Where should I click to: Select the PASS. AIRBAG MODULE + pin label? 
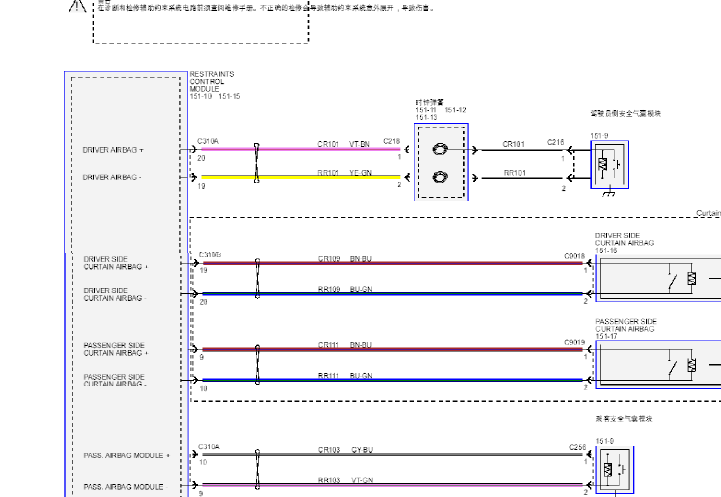[126, 455]
